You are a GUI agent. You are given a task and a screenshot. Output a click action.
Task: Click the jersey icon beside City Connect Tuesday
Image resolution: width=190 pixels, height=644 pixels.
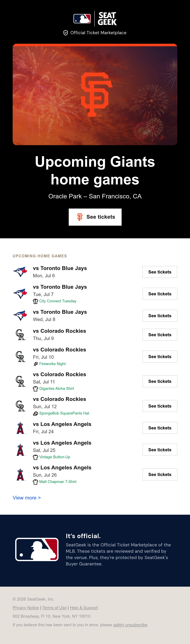(x=35, y=301)
